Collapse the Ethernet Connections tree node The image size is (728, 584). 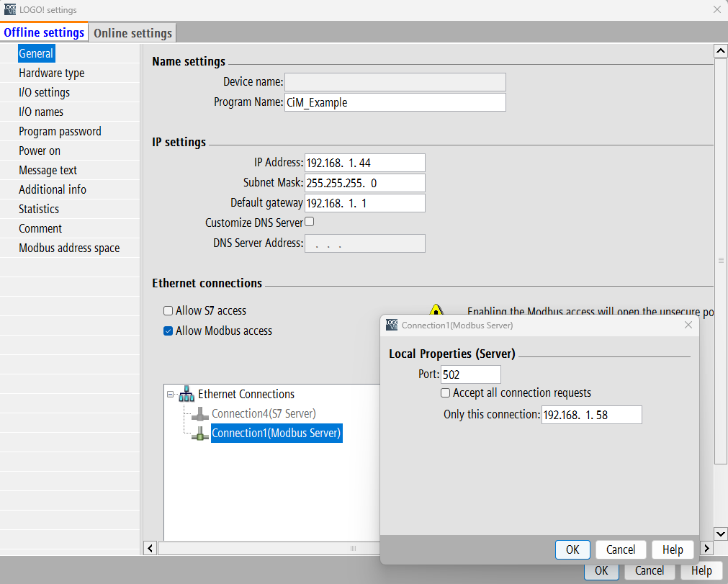[x=171, y=395]
